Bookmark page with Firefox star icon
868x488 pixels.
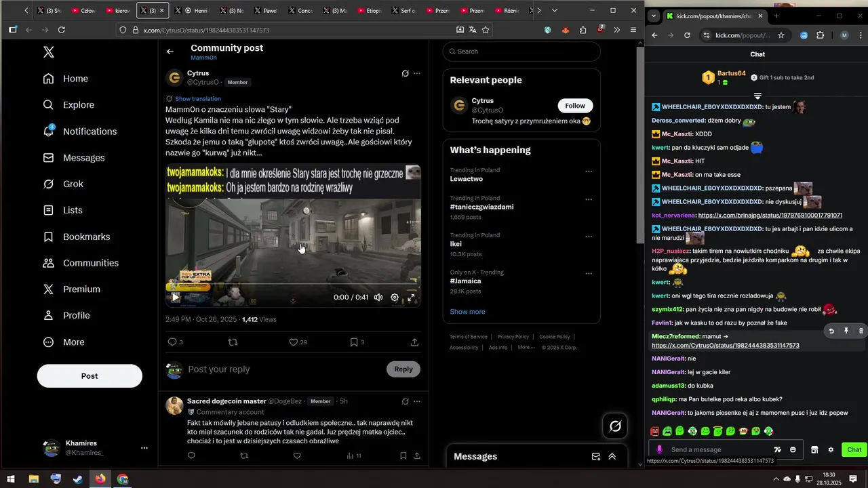pos(486,30)
